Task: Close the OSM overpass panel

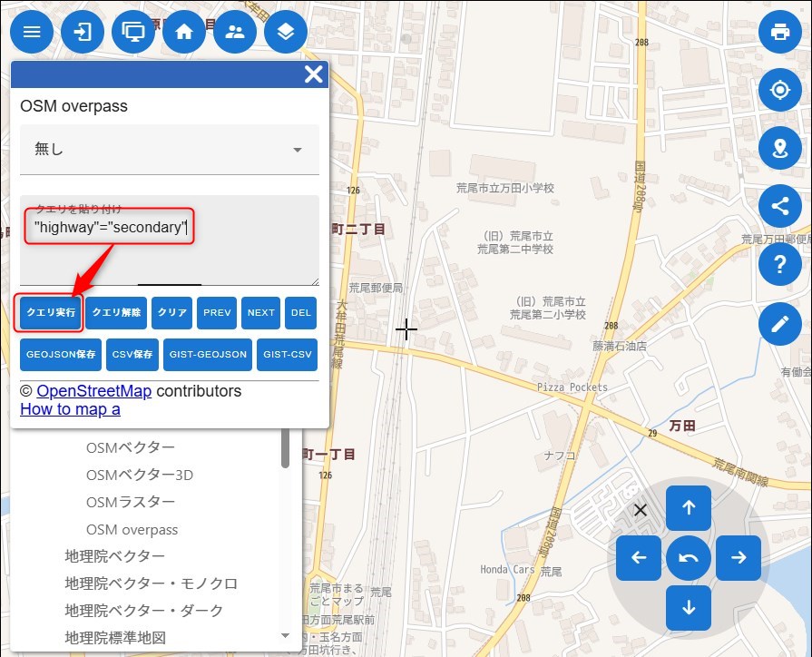Action: [x=313, y=74]
